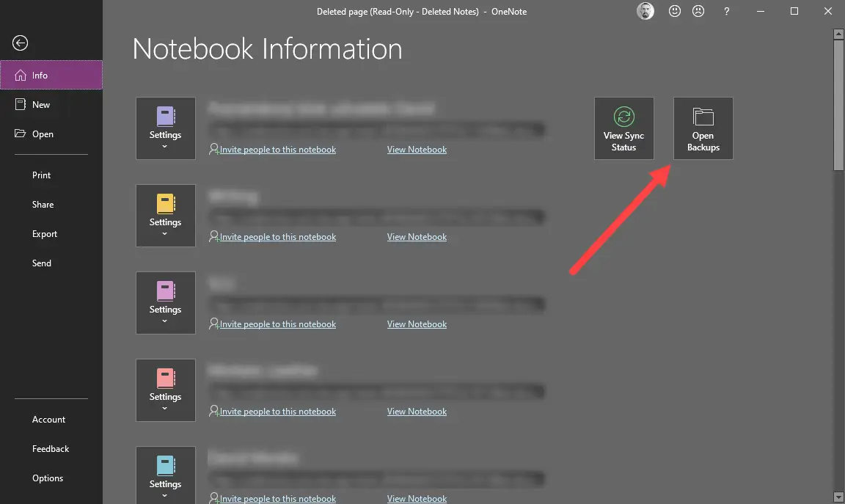Screen dimensions: 845x504
Task: Open Help question mark icon
Action: pos(726,11)
